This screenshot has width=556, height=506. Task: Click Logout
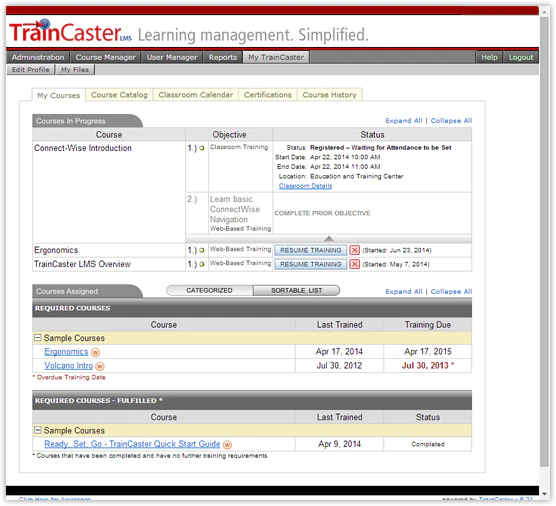tap(521, 57)
